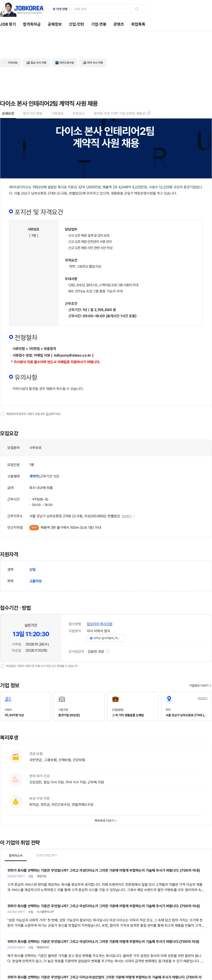Click the magnifier search icon
The width and height of the screenshot is (212, 980).
(137, 9)
